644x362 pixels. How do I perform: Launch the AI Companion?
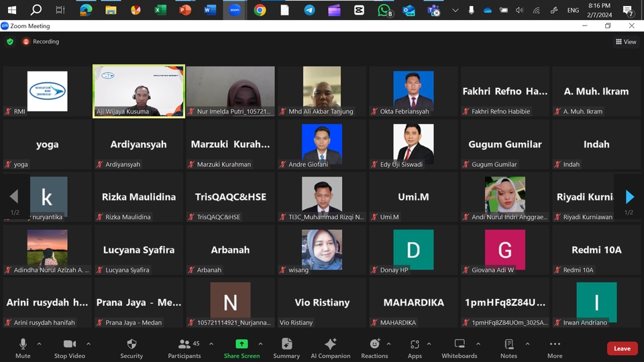click(330, 345)
